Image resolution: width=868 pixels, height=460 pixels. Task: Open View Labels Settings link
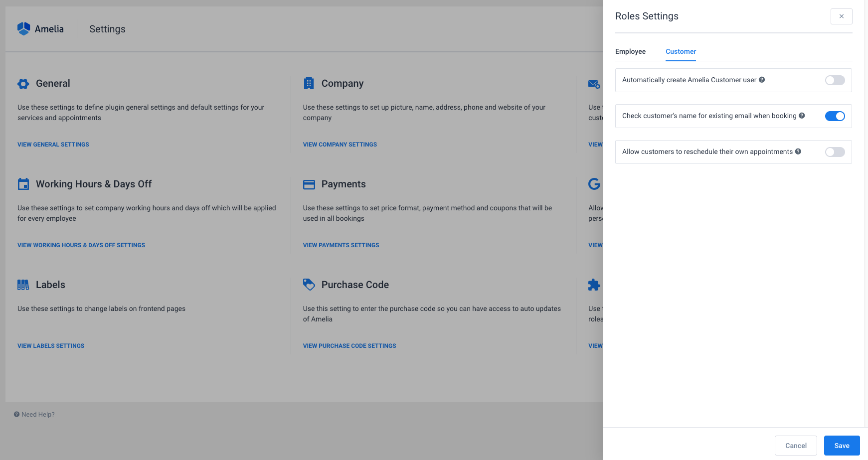click(x=51, y=346)
